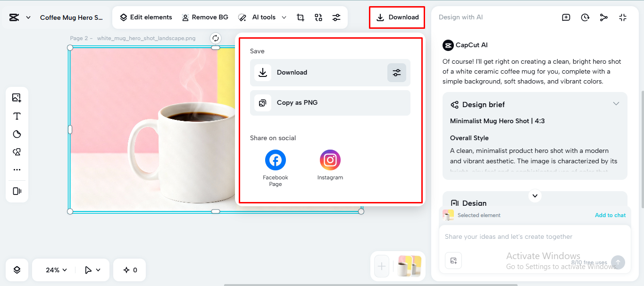Open the shapes tool in left sidebar
This screenshot has width=644, height=286.
pos(17,152)
